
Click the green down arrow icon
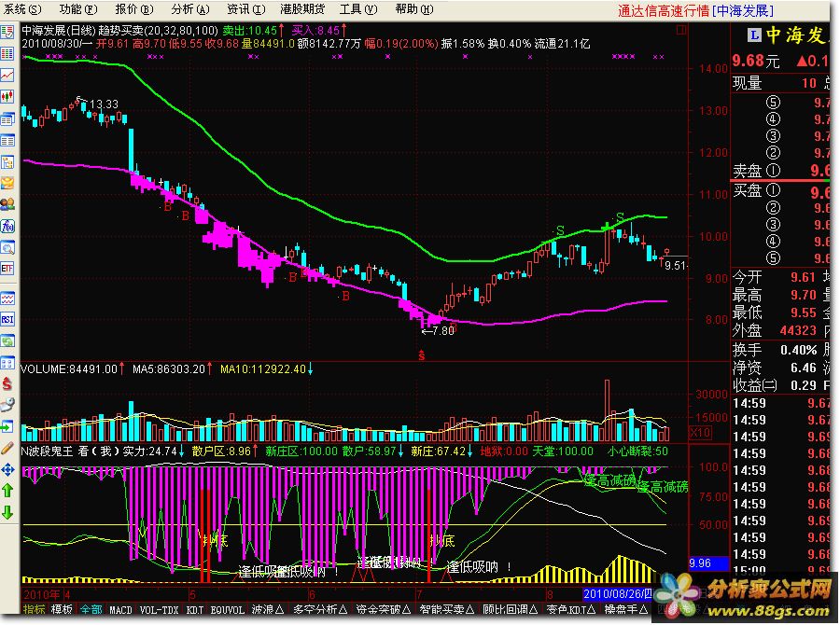7,512
